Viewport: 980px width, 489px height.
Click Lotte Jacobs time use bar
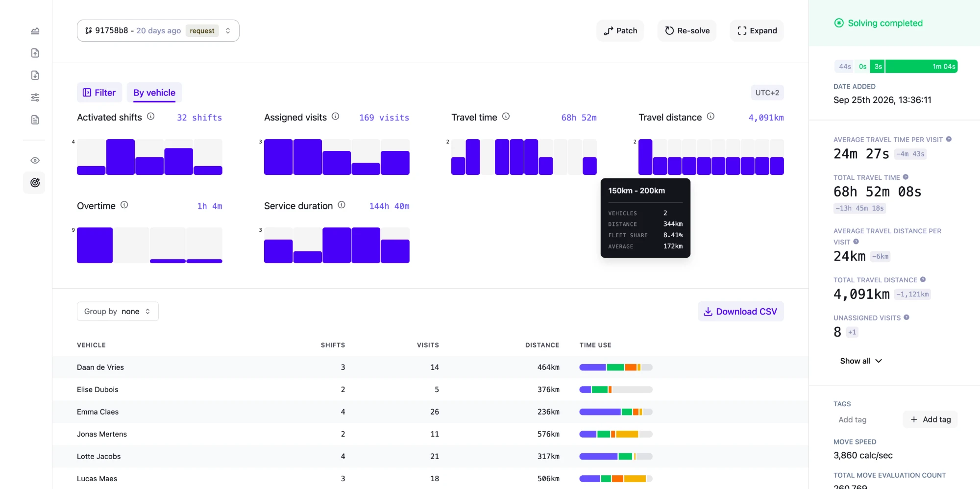tap(616, 456)
